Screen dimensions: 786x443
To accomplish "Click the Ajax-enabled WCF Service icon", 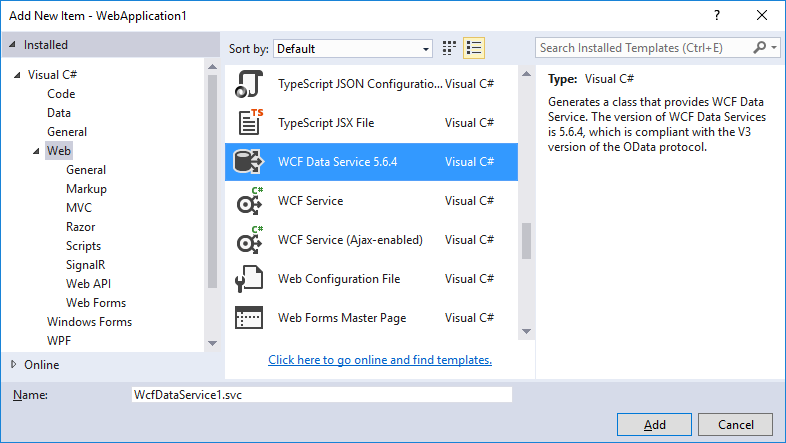I will tap(248, 240).
